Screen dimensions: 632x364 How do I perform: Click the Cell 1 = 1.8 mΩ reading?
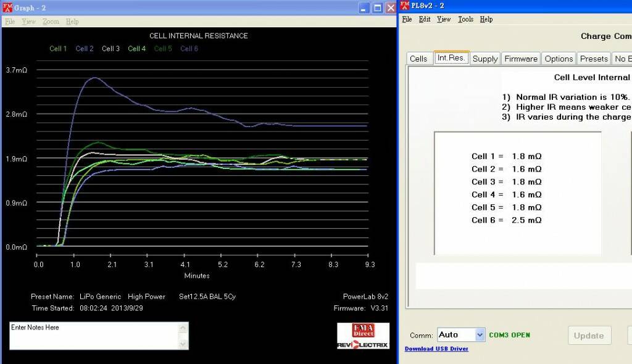tap(507, 156)
